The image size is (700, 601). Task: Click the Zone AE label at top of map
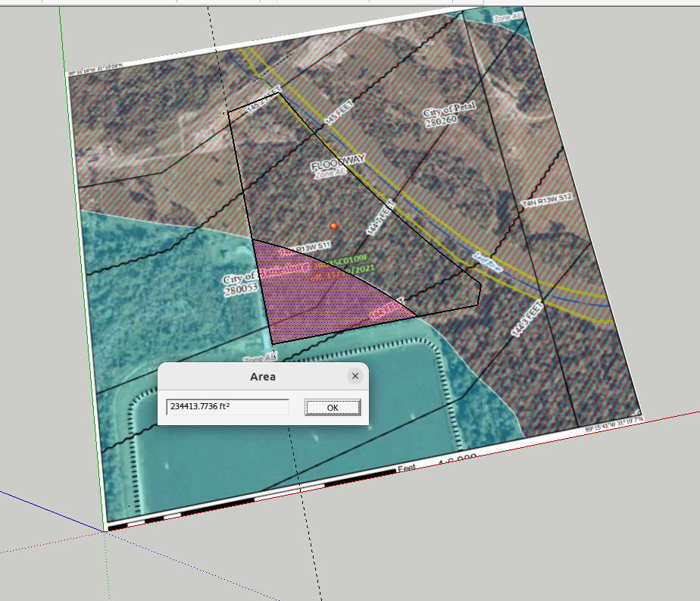506,17
